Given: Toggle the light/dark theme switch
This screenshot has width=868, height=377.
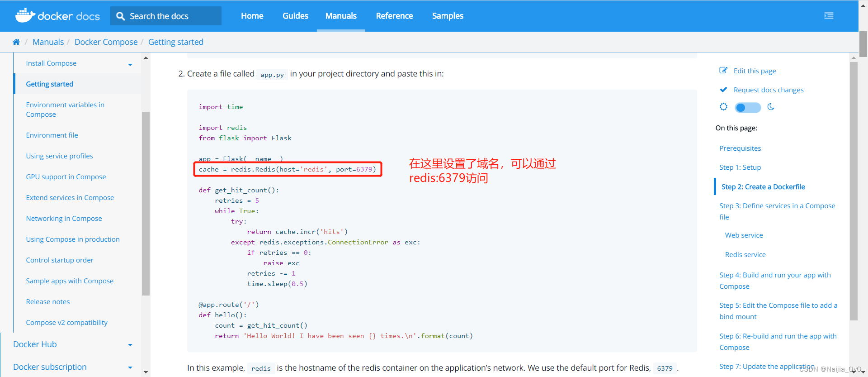Looking at the screenshot, I should [748, 108].
